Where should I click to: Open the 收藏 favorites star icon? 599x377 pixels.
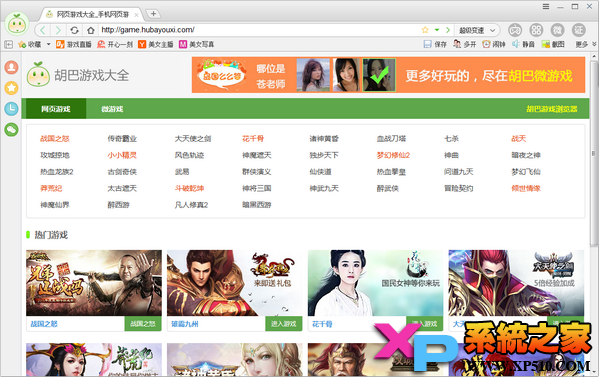point(22,44)
